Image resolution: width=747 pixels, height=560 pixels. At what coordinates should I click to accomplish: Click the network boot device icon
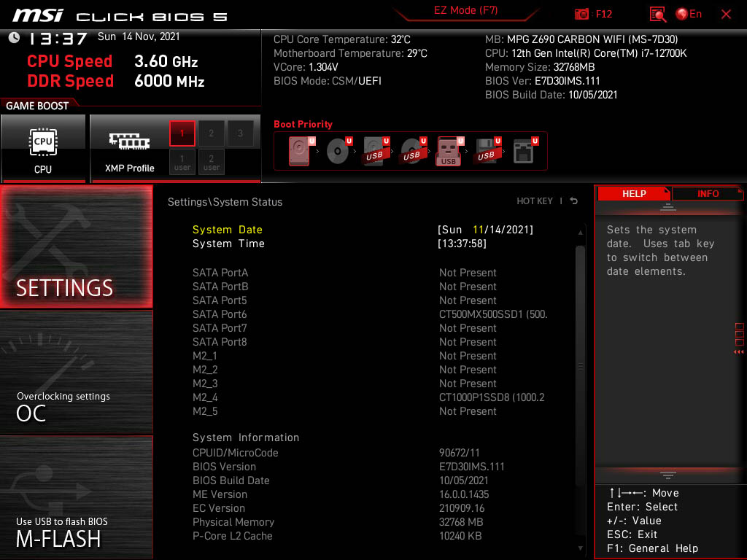(x=524, y=151)
